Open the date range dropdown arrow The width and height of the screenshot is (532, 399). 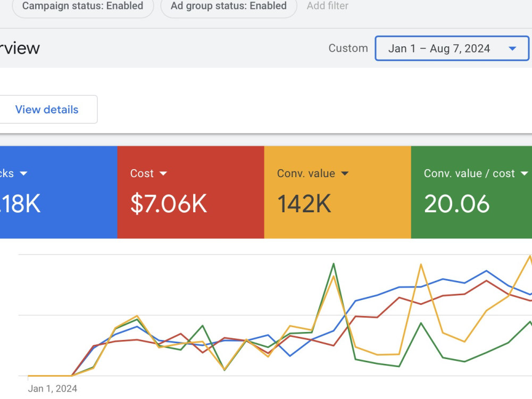(512, 48)
